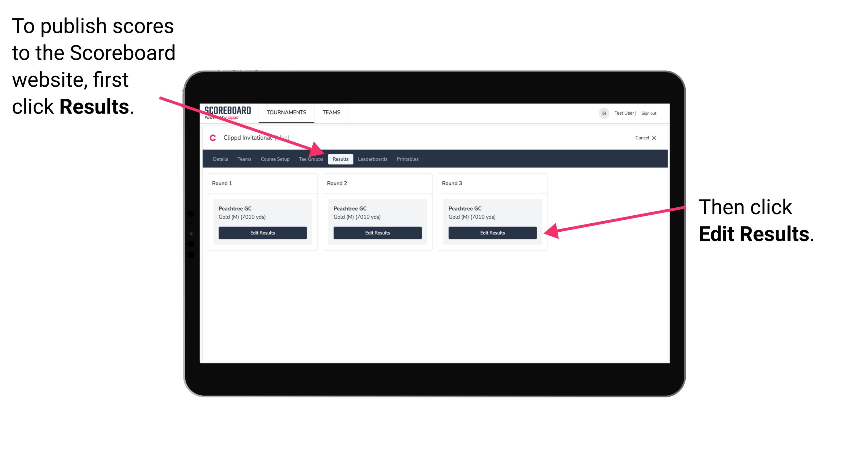Click Round 2 Edit Results button

[x=377, y=233]
